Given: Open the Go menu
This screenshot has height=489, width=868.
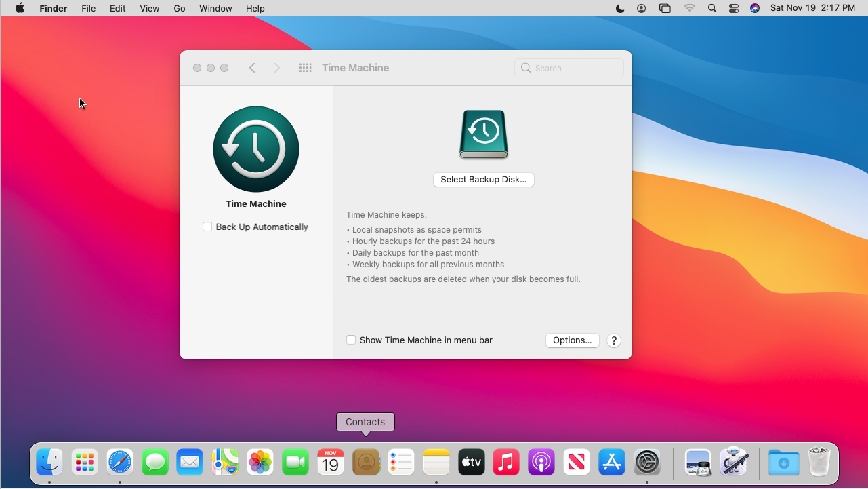Looking at the screenshot, I should pyautogui.click(x=180, y=8).
